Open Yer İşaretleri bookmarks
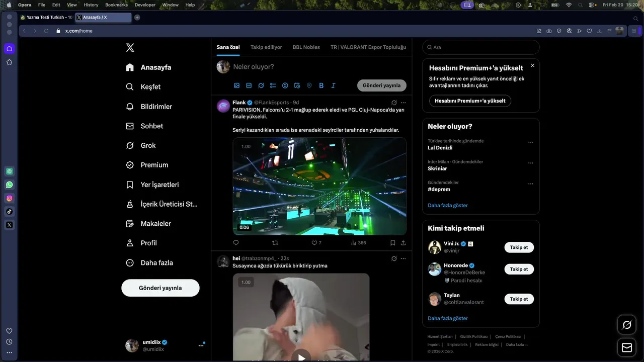644x362 pixels. (152, 185)
